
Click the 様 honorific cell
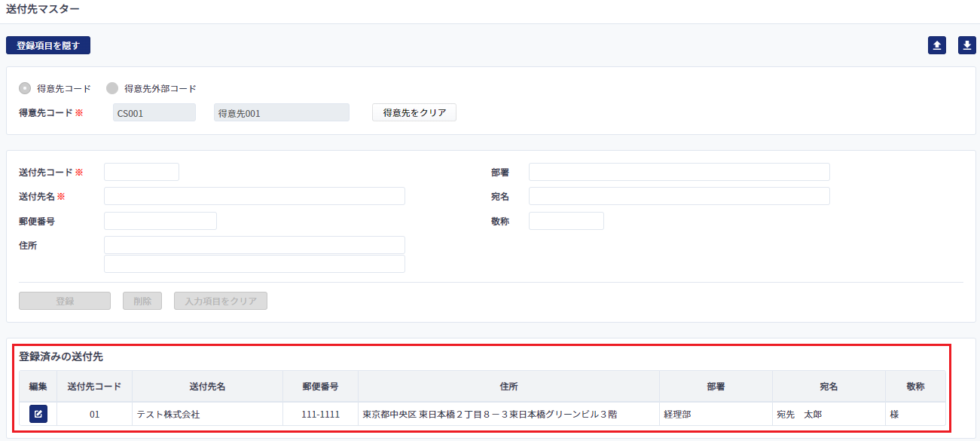point(915,414)
